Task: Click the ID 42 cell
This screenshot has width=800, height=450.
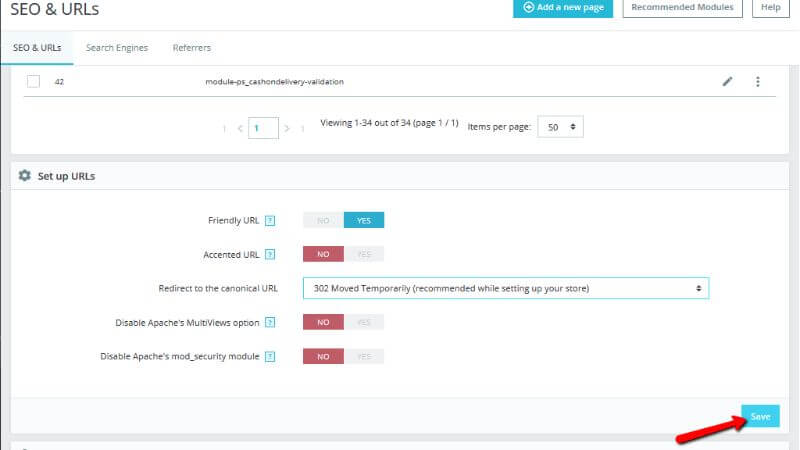Action: point(59,82)
